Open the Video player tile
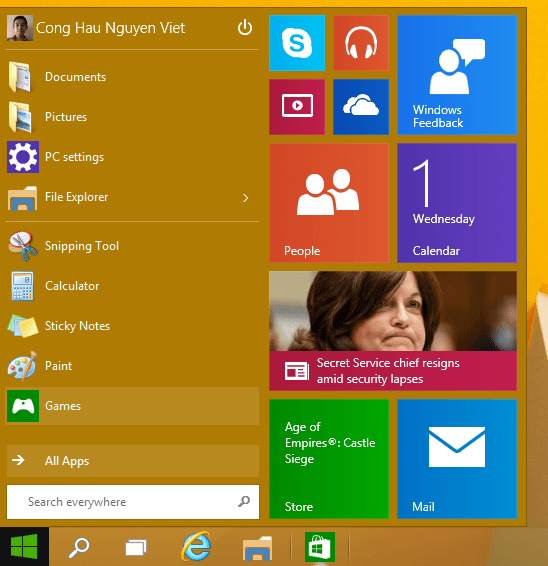 coord(297,107)
